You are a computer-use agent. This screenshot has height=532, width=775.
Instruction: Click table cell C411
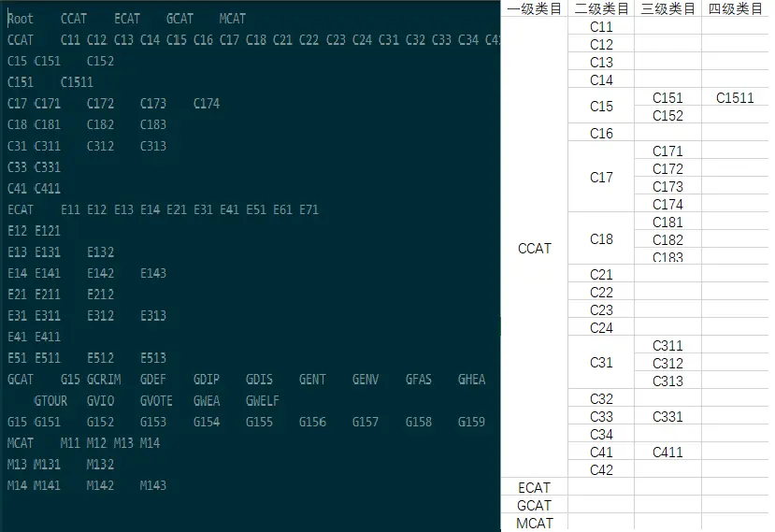(x=667, y=452)
